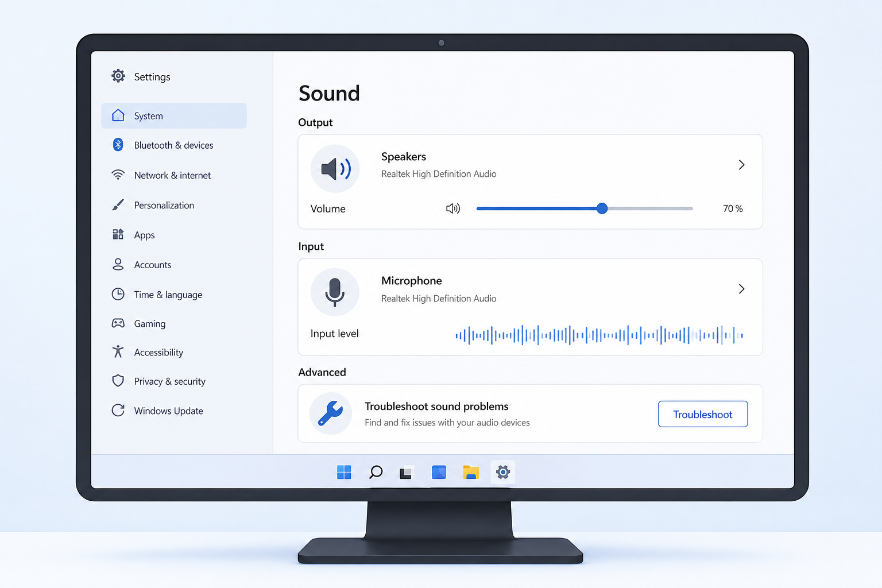Screen dimensions: 882x588
Task: Open taskbar Search
Action: (376, 472)
